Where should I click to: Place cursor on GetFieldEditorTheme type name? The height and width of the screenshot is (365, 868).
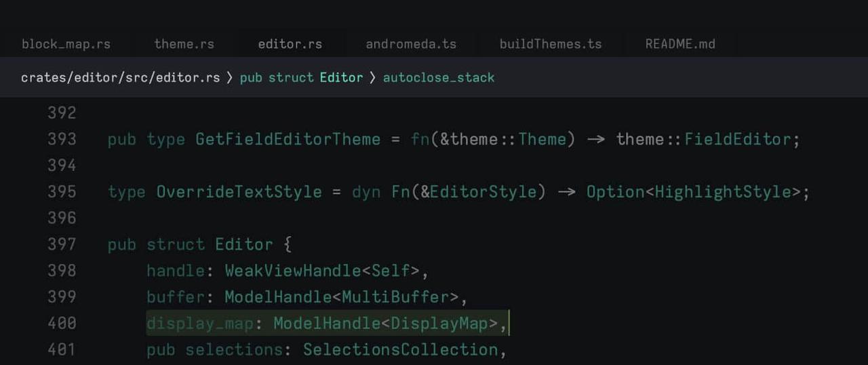pos(288,139)
